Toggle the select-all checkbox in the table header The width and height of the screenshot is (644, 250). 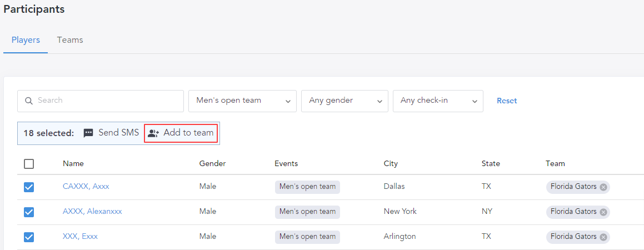tap(29, 164)
